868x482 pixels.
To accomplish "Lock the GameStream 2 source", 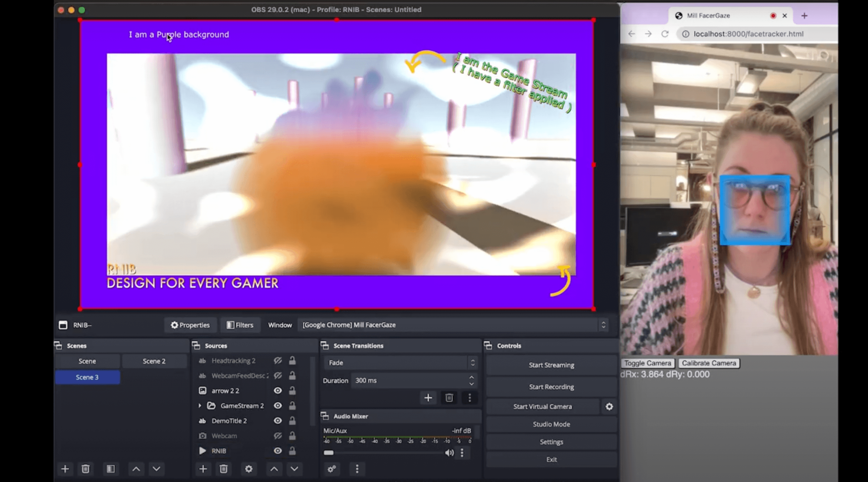I will [292, 406].
